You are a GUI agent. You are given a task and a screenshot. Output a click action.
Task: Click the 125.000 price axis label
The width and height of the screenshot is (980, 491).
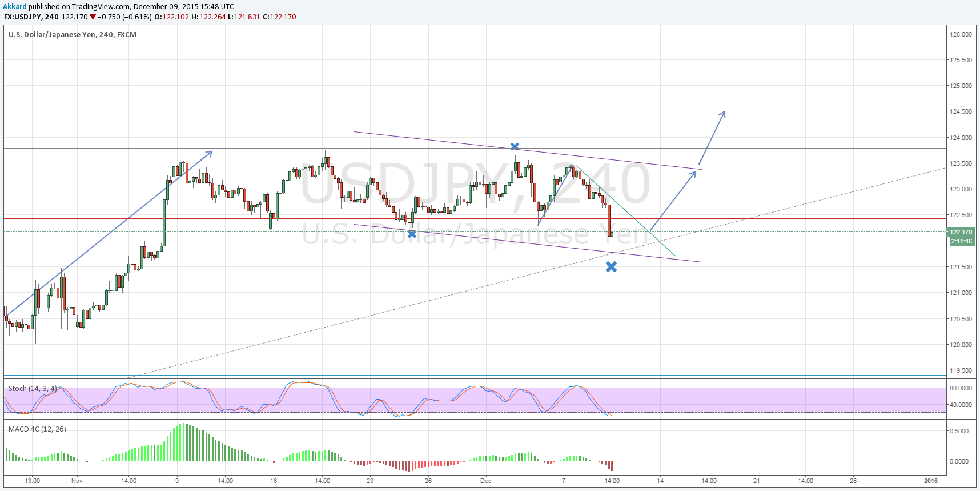[961, 86]
